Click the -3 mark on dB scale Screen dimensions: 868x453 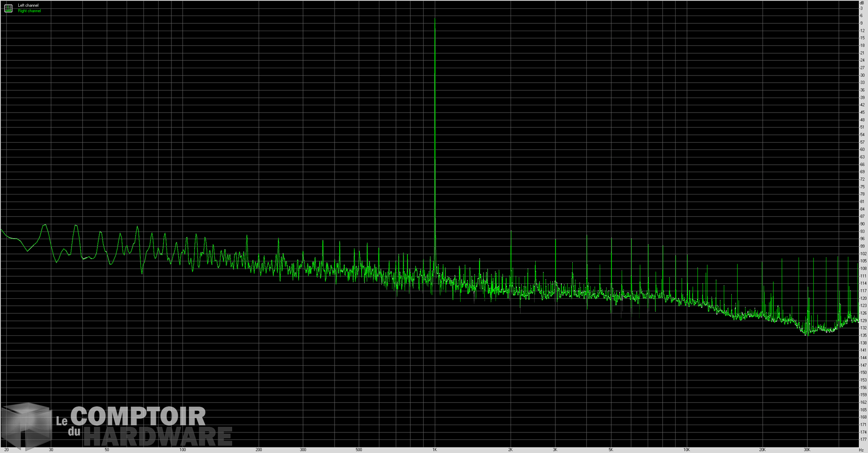pyautogui.click(x=862, y=9)
